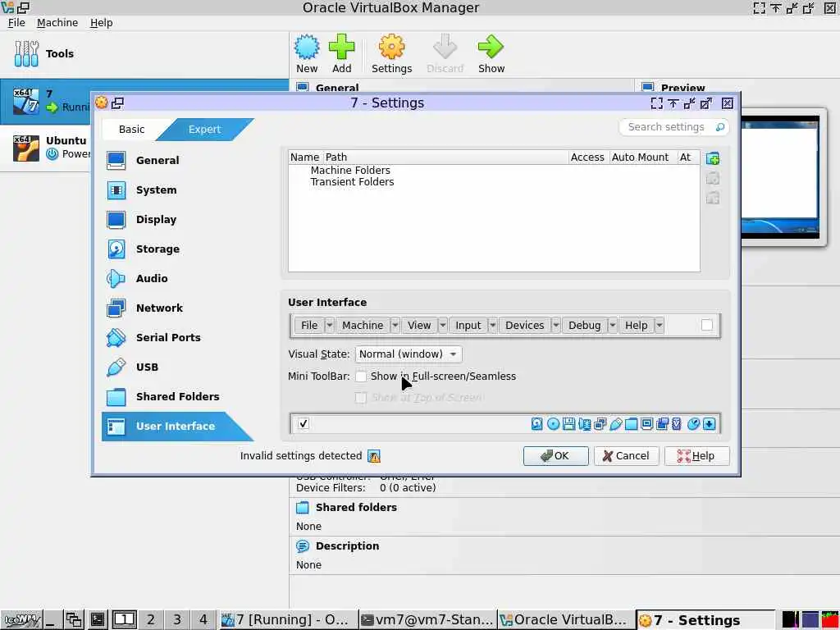This screenshot has height=630, width=840.
Task: Click the hard disk indicator in status bar editor
Action: 536,424
